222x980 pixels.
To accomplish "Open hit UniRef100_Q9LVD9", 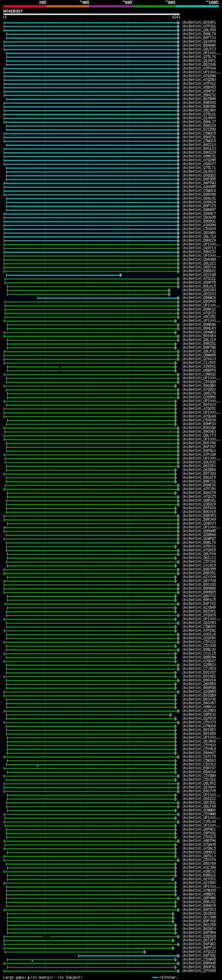I will [x=199, y=30].
